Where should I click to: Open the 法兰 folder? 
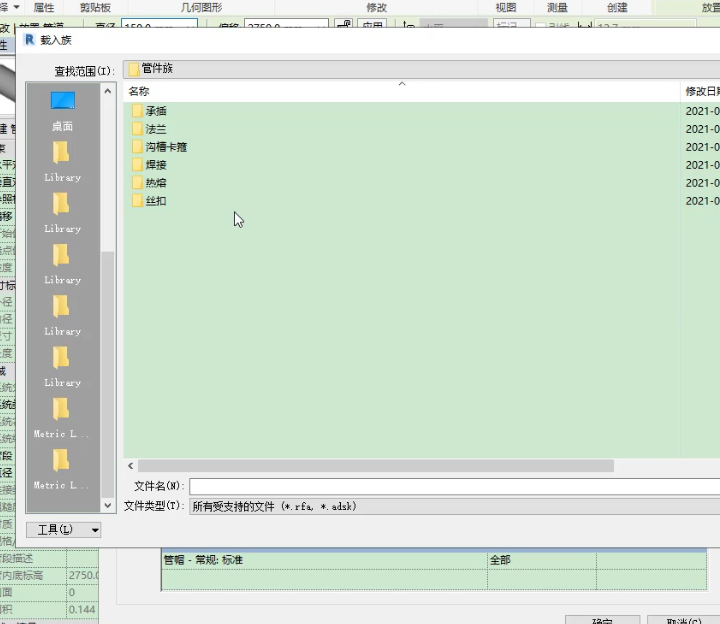point(149,129)
